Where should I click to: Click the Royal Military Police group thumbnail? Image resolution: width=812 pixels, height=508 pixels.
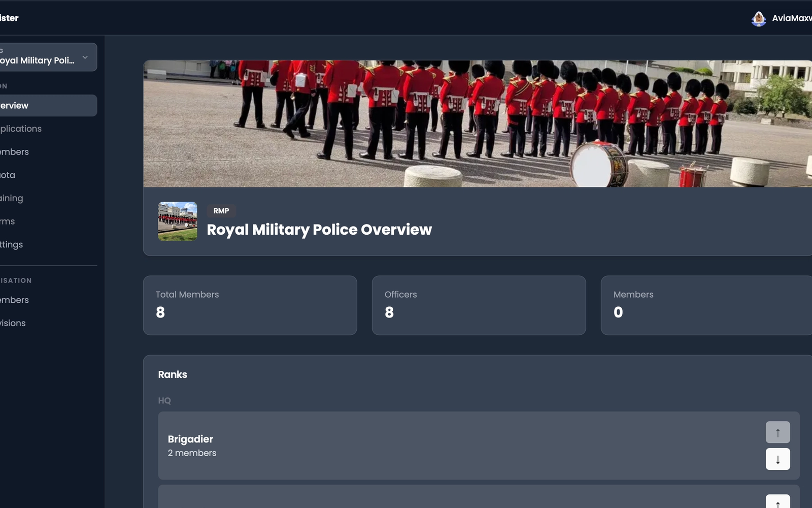click(178, 221)
